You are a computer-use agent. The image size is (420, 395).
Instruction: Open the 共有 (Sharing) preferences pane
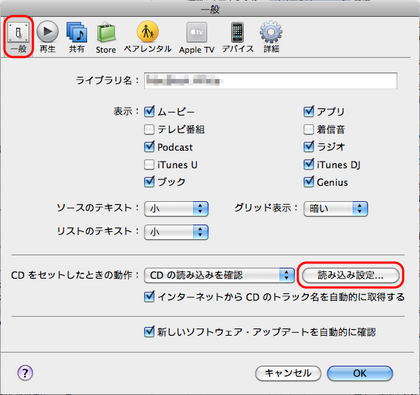(x=77, y=37)
